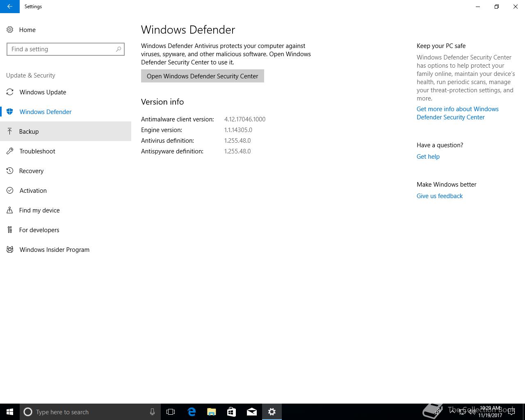Select antimalware client version value 4.12.17046.1000

pyautogui.click(x=245, y=119)
